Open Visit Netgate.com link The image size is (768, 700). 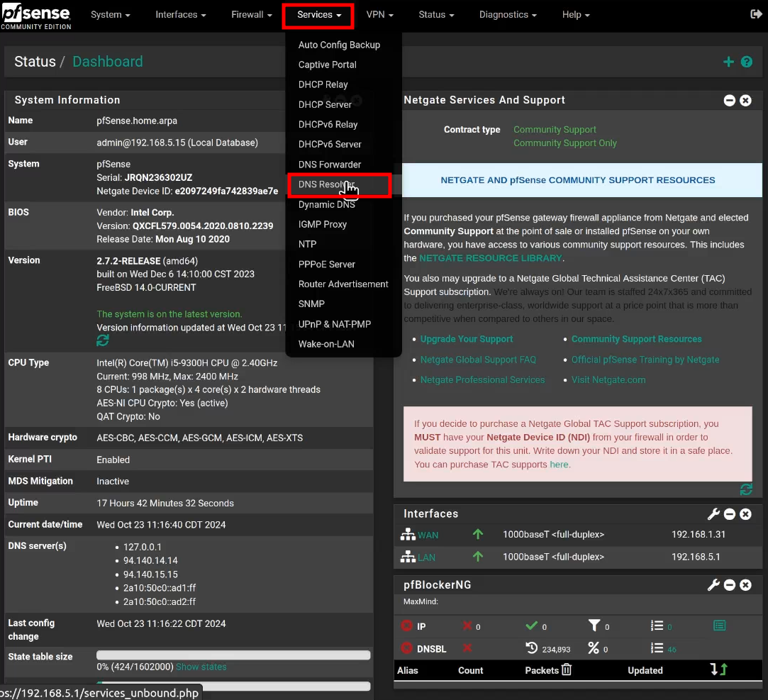[x=608, y=379]
